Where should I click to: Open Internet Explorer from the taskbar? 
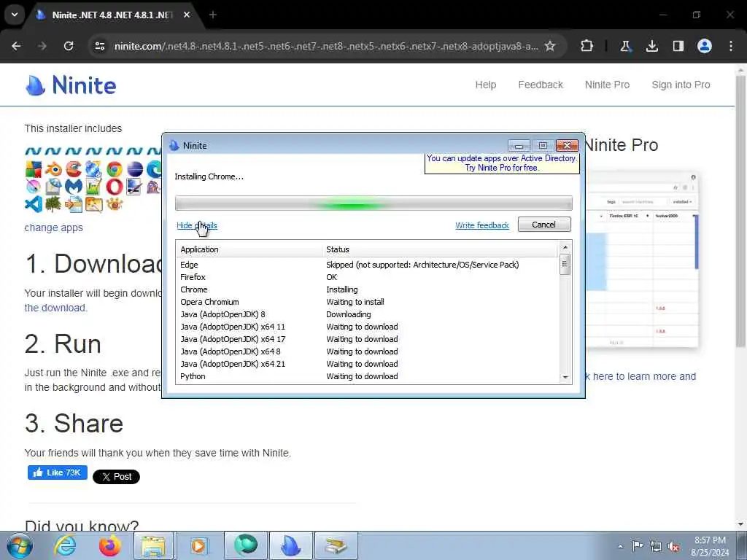tap(65, 545)
